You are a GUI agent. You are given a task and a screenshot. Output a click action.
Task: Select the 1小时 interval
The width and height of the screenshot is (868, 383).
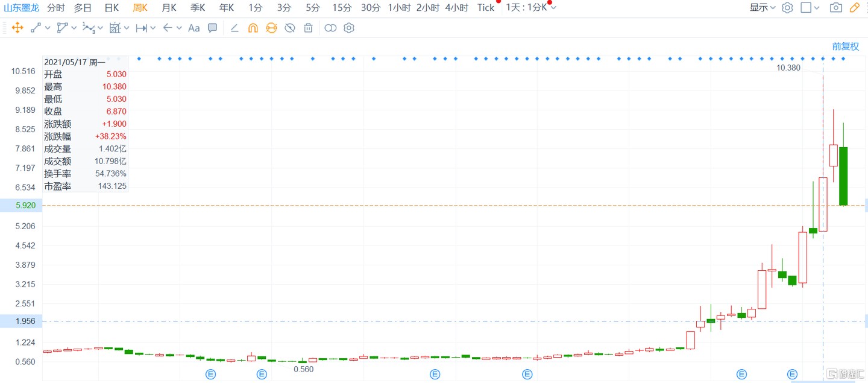point(399,8)
